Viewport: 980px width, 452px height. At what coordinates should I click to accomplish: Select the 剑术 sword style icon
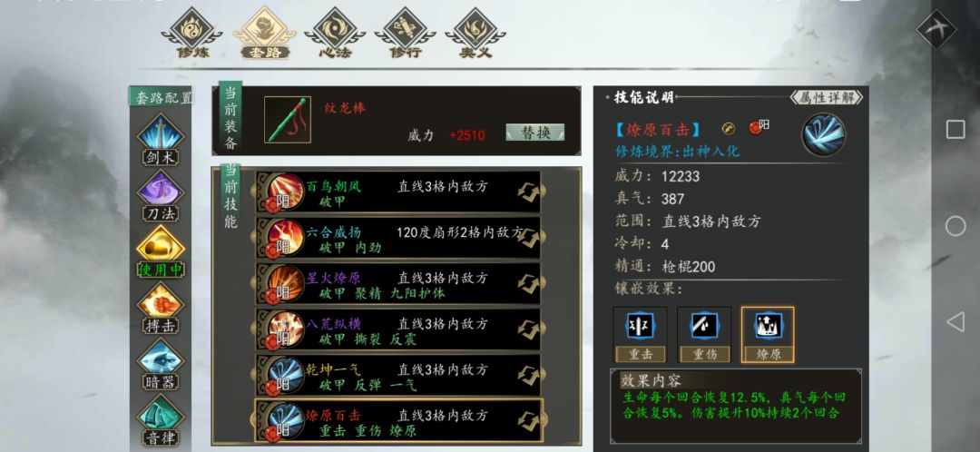[x=161, y=140]
